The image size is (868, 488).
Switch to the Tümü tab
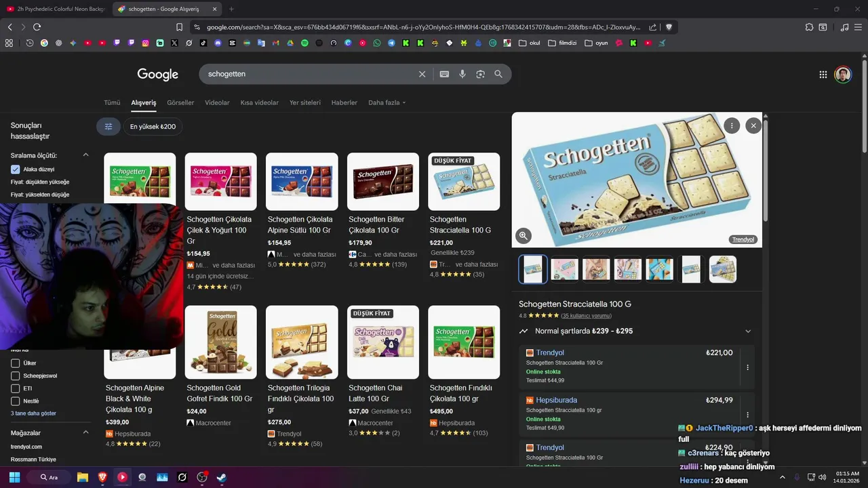[x=112, y=103]
